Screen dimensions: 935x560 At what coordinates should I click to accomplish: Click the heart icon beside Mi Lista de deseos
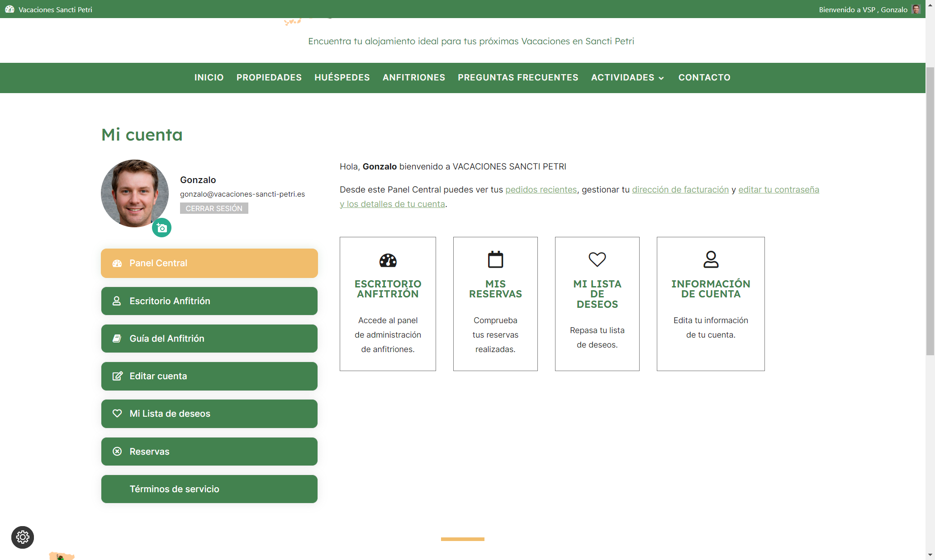pyautogui.click(x=117, y=414)
